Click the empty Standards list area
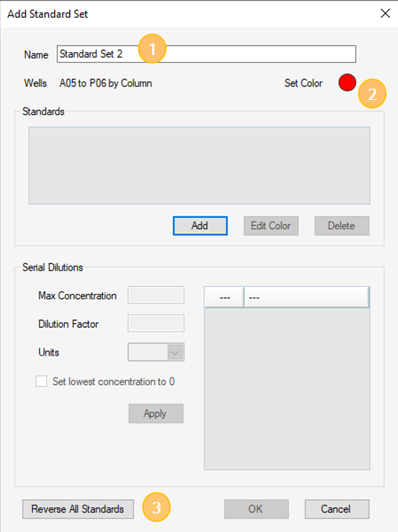Viewport: 398px width, 532px height. click(x=199, y=166)
